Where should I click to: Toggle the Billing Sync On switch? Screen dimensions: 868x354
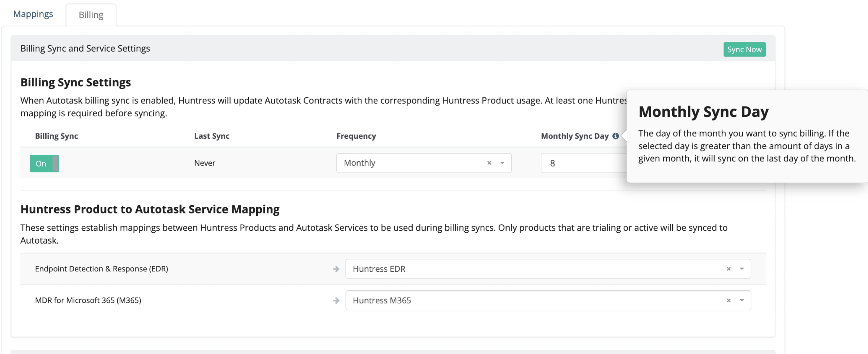[44, 163]
